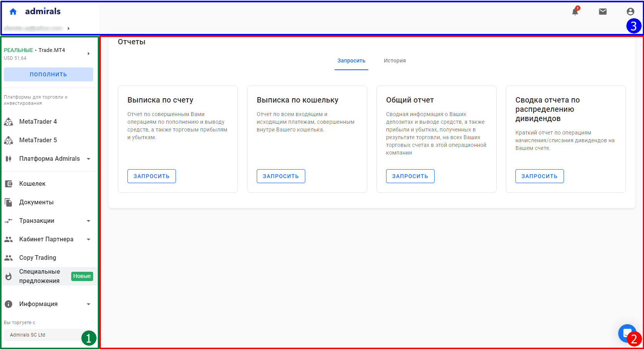Request the дивидендов distribution summary report
Screen dimensions: 644x350
[540, 176]
